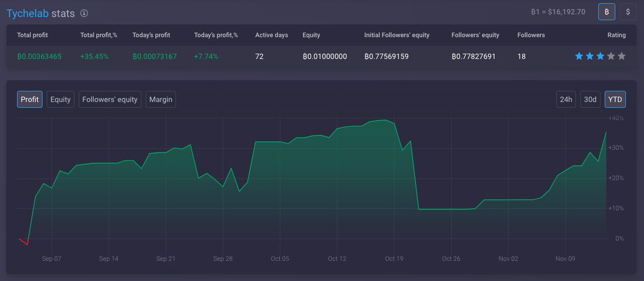644x281 pixels.
Task: Click the Rating column header
Action: pos(617,35)
